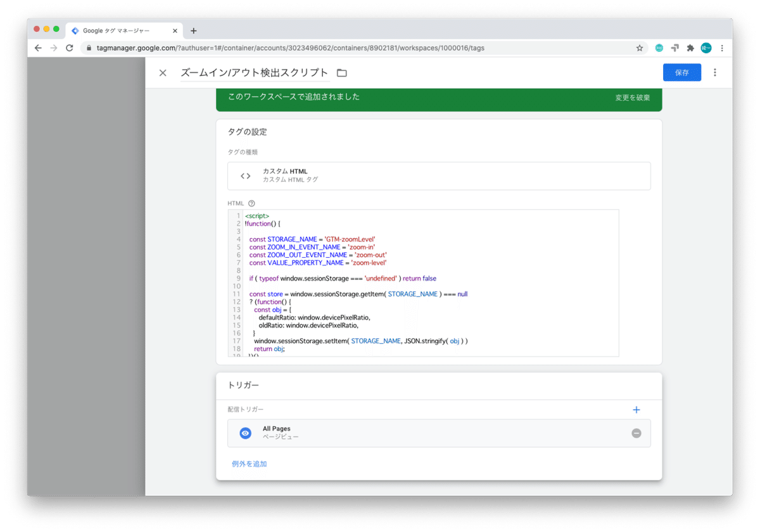This screenshot has height=532, width=760.
Task: Go forward with the browser forward arrow
Action: pyautogui.click(x=54, y=48)
